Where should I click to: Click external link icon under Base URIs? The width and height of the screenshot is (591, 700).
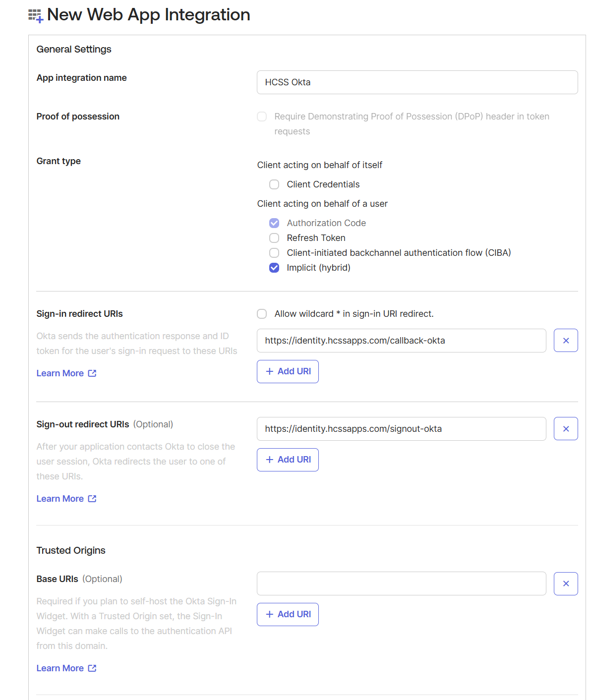point(92,668)
